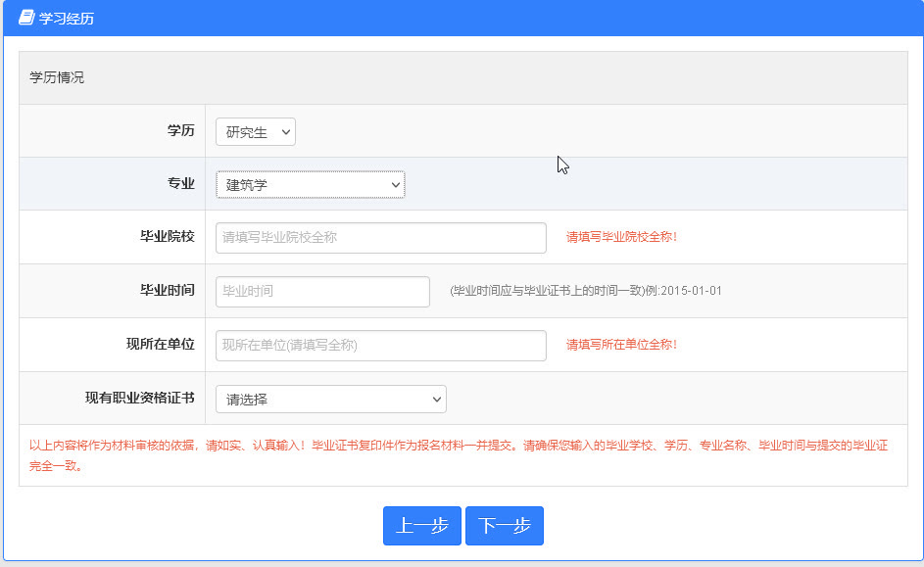Click the 学历 field label
924x567 pixels.
(x=181, y=130)
